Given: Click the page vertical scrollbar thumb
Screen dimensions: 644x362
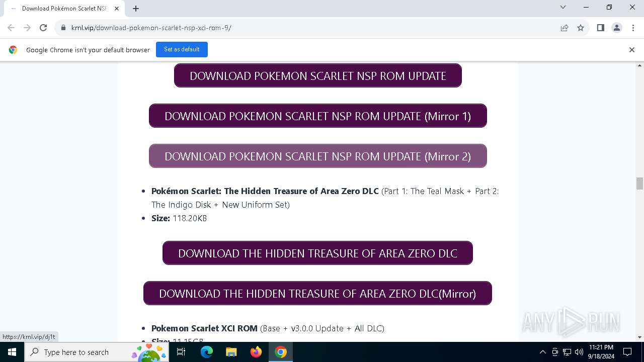Looking at the screenshot, I should [639, 184].
